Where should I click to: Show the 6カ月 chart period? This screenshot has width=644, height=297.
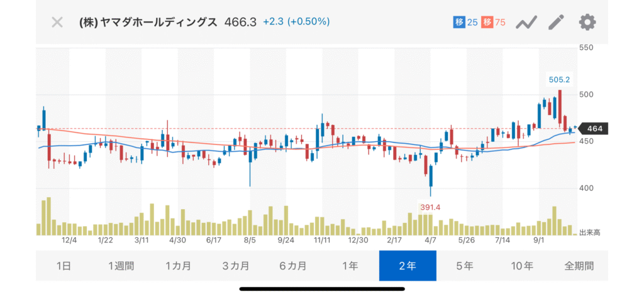pyautogui.click(x=292, y=266)
